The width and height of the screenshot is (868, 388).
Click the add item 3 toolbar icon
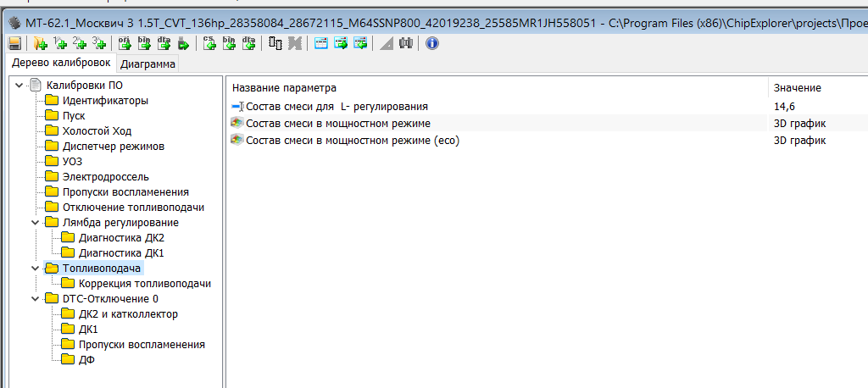pos(99,43)
